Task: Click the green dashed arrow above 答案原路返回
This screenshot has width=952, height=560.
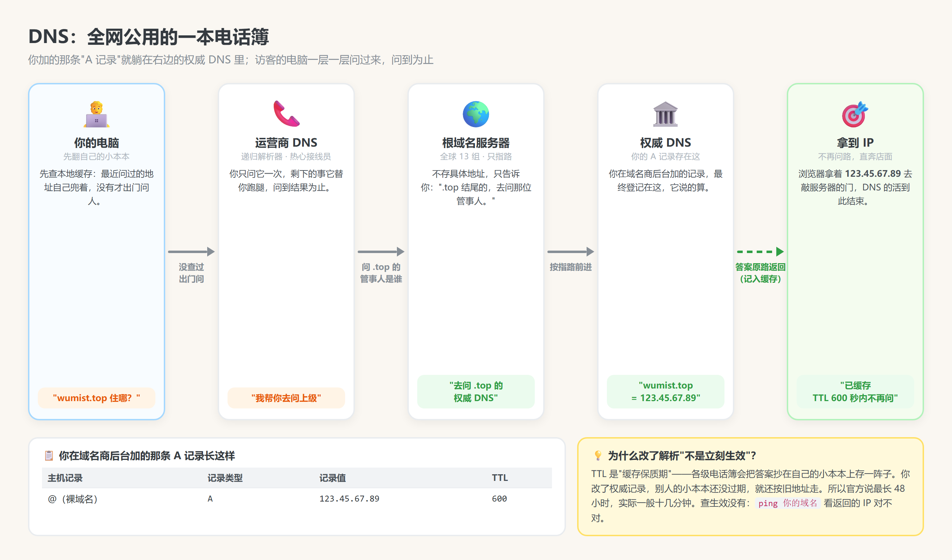Action: pyautogui.click(x=761, y=252)
